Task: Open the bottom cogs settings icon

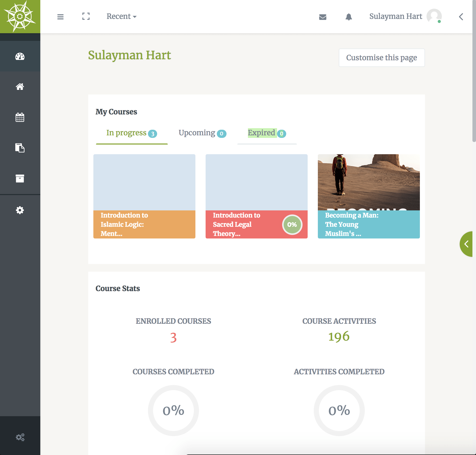Action: pyautogui.click(x=20, y=437)
